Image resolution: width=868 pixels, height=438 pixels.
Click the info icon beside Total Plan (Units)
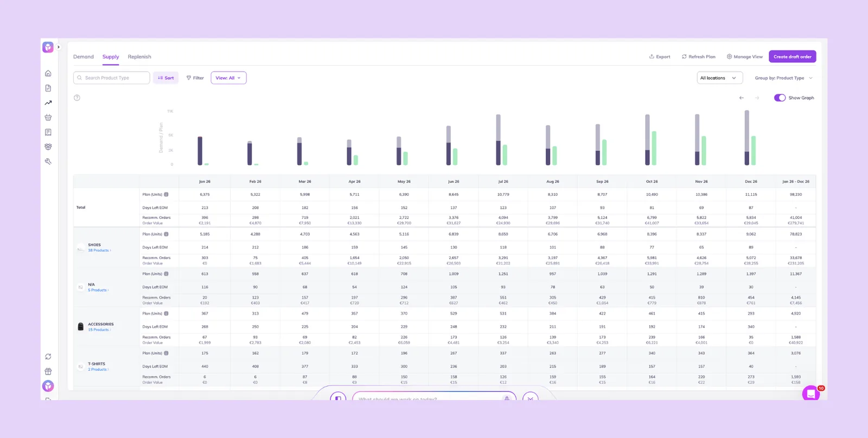pos(167,195)
